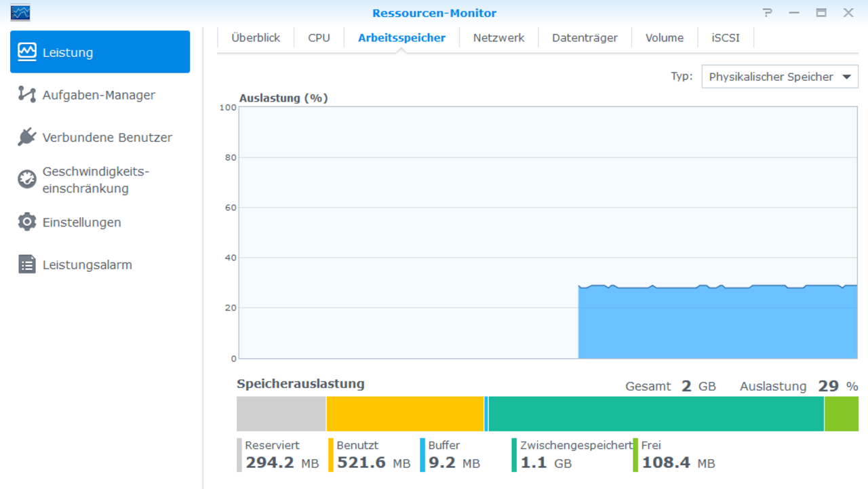Open the iSCSI tab

(726, 38)
